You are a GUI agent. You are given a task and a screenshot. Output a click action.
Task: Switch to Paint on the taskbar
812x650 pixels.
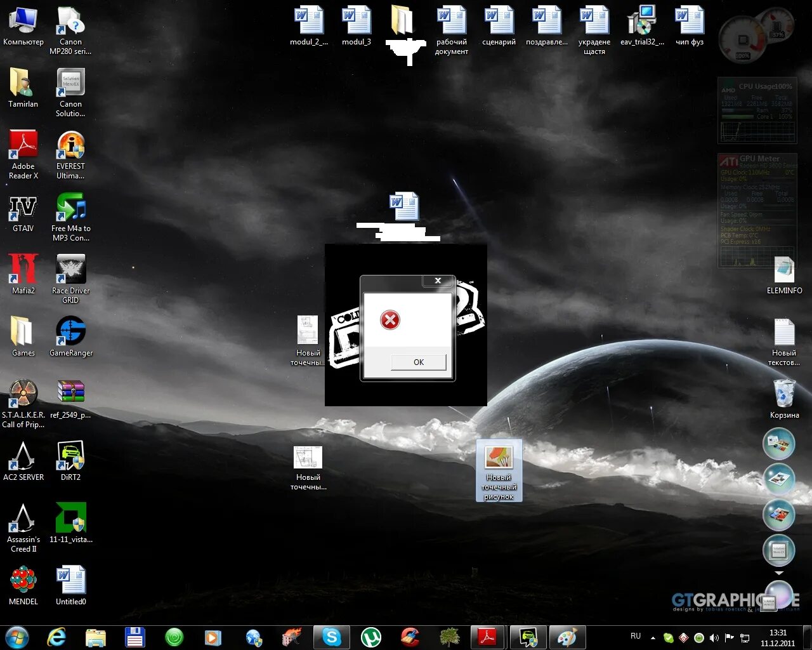pyautogui.click(x=567, y=637)
